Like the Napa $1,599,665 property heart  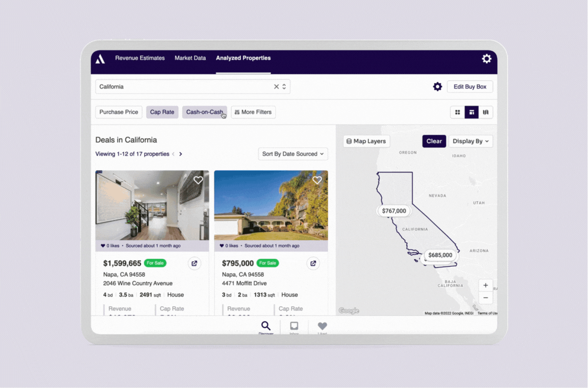[x=198, y=180]
